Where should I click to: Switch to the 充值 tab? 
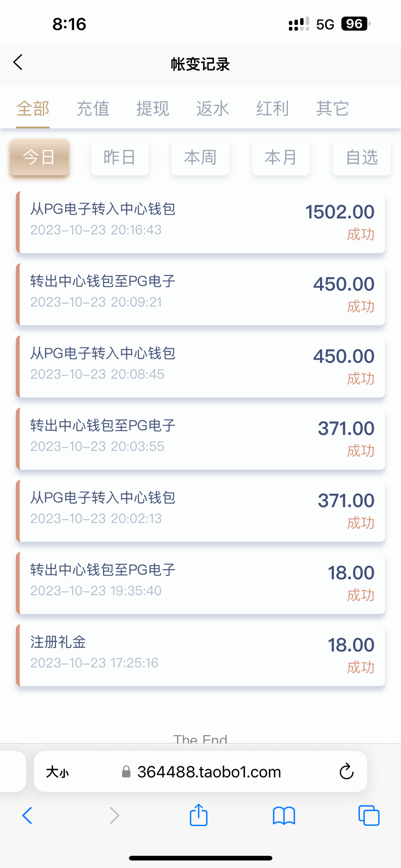tap(93, 109)
